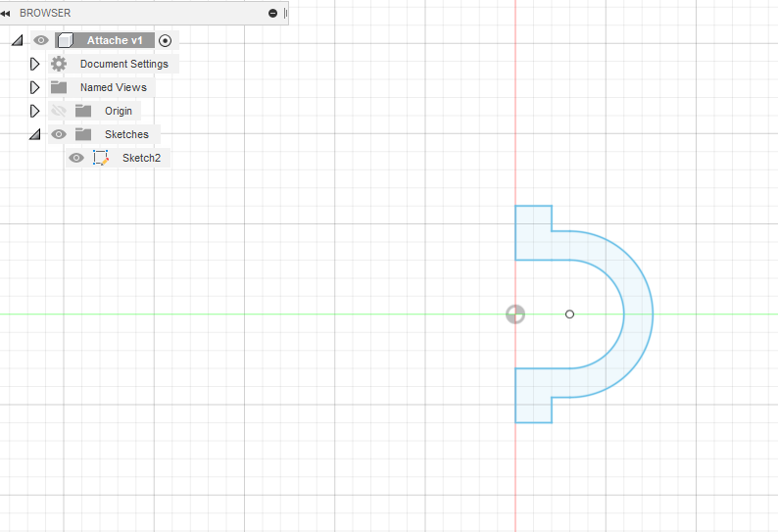Click the Sketches folder icon
This screenshot has width=778, height=532.
pos(83,134)
